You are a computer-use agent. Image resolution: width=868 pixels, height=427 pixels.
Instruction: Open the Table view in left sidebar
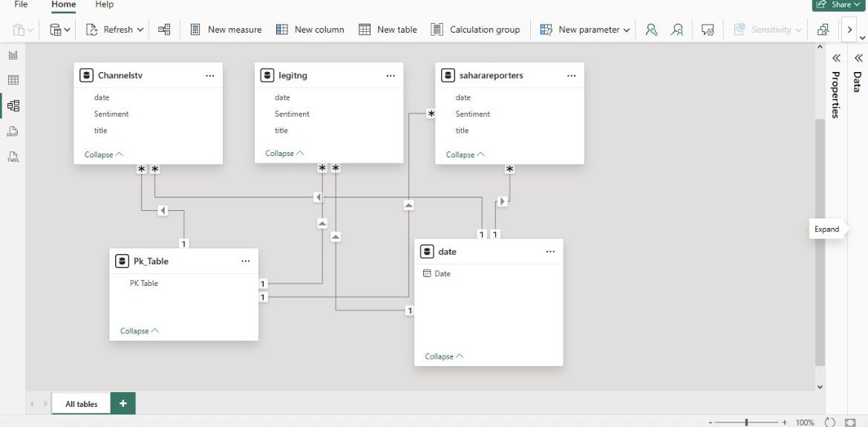coord(13,79)
